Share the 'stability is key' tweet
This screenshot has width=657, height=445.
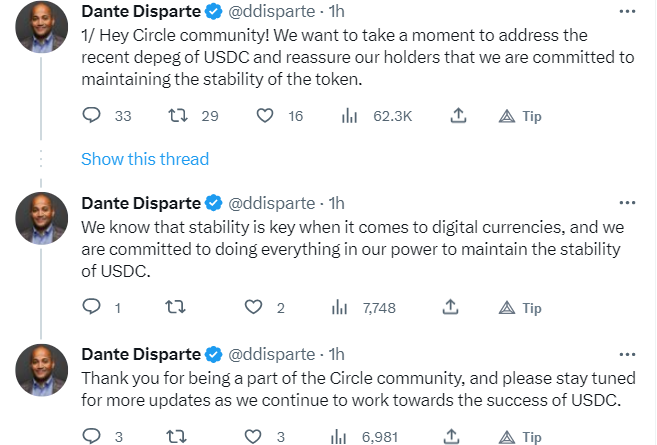[450, 308]
